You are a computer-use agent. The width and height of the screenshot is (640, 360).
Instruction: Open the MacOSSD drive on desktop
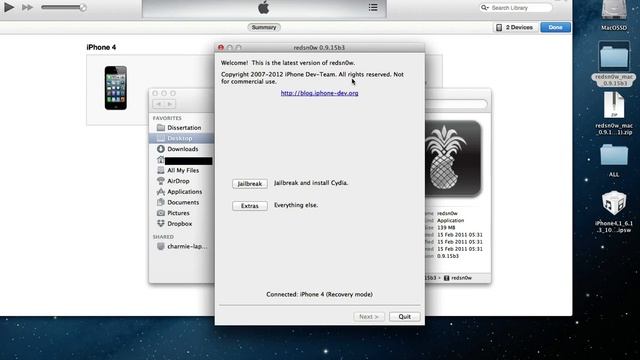(614, 16)
